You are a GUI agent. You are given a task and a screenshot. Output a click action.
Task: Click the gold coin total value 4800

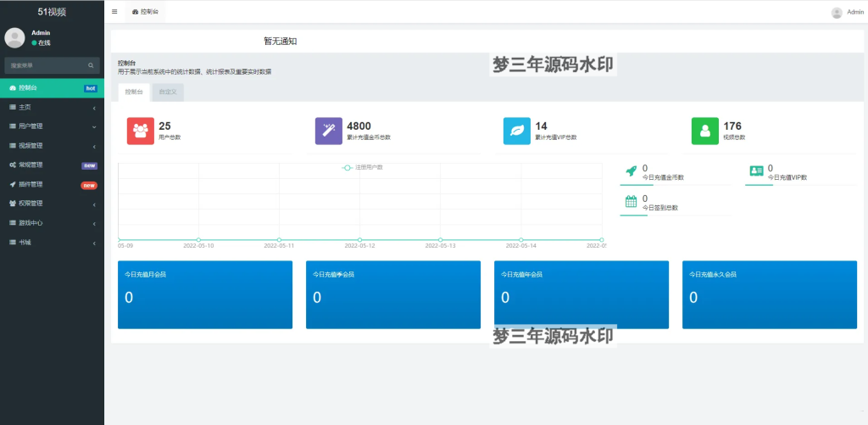(x=359, y=126)
